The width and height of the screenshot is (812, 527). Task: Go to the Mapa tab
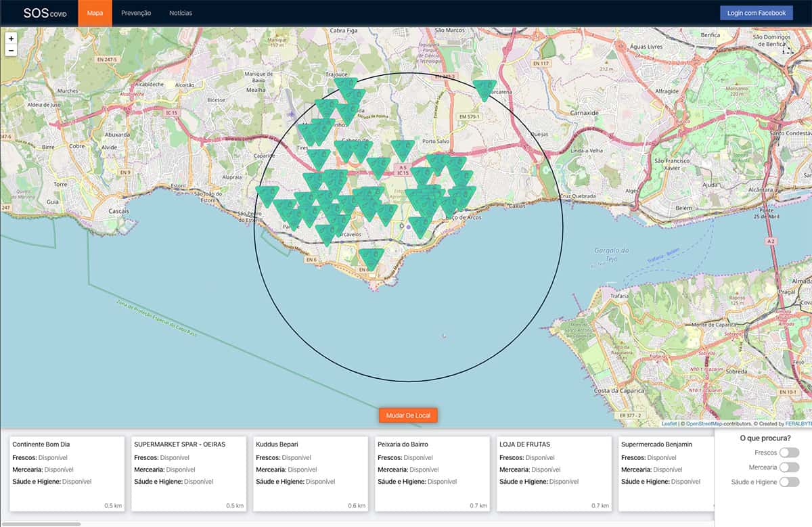(95, 13)
